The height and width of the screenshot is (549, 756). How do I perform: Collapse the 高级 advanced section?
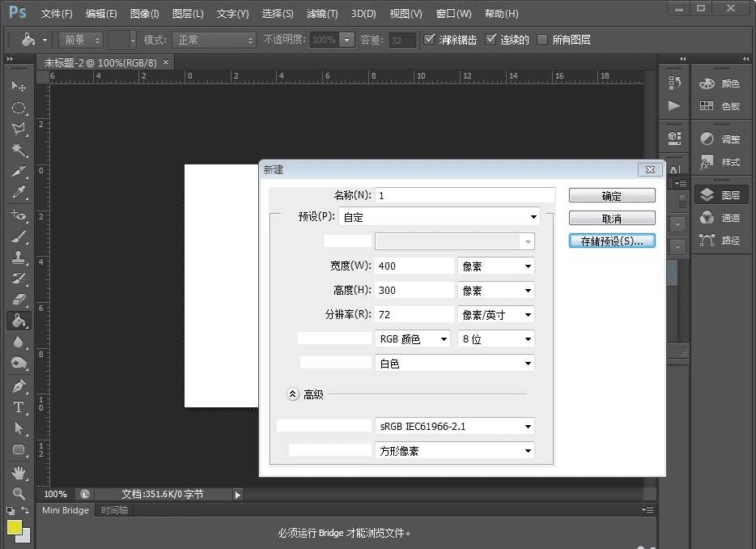(x=293, y=394)
